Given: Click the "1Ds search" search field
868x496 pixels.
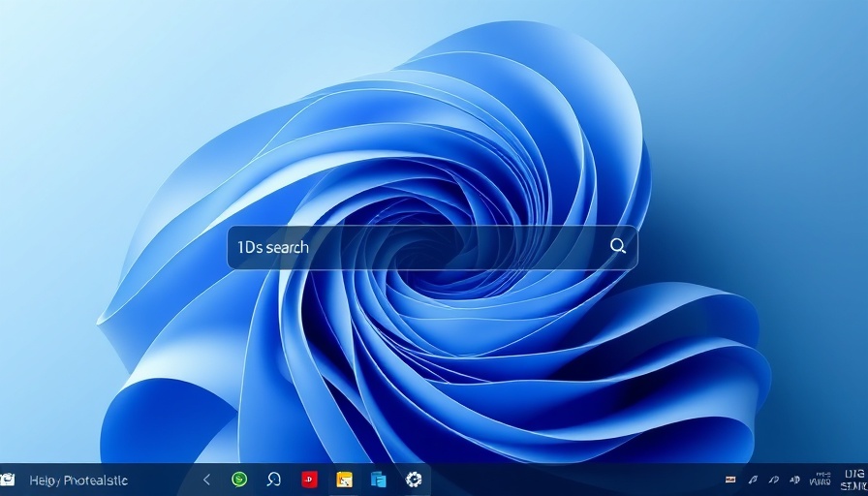Looking at the screenshot, I should (x=432, y=247).
